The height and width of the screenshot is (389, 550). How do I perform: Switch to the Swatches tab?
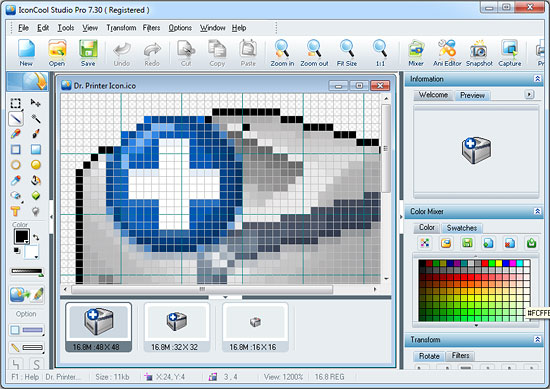pos(462,228)
